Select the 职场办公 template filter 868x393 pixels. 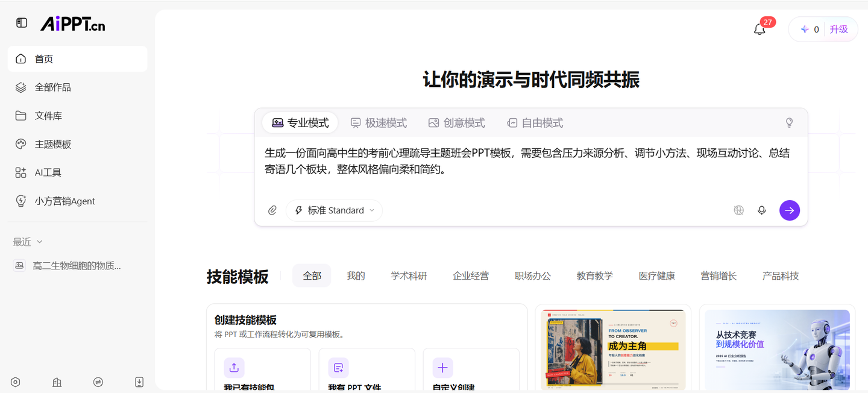point(533,275)
